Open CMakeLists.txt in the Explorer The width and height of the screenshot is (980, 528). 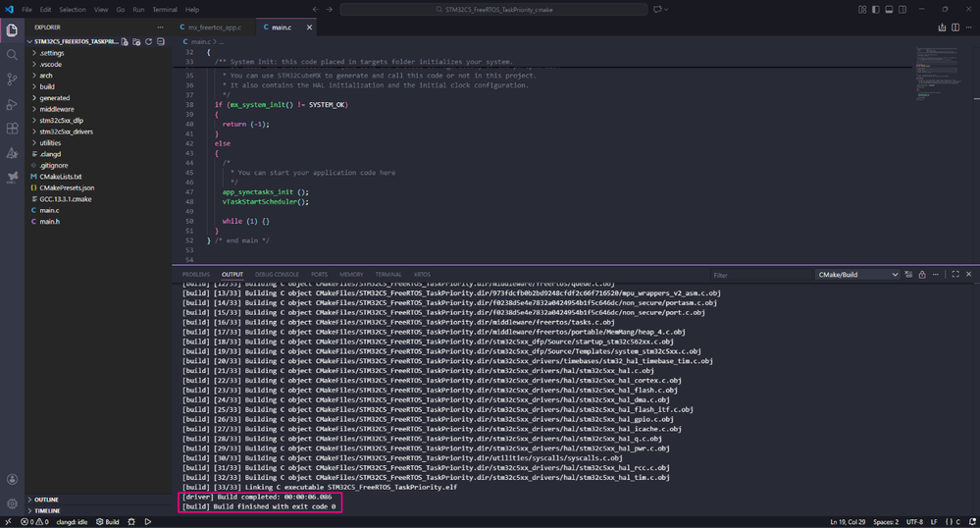click(98, 177)
